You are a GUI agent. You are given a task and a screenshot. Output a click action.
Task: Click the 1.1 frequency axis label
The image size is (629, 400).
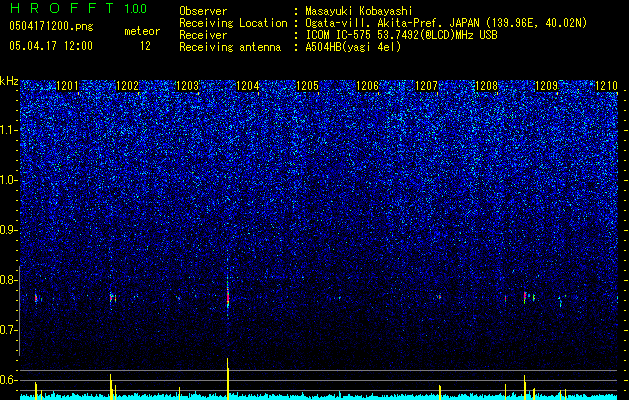[8, 130]
